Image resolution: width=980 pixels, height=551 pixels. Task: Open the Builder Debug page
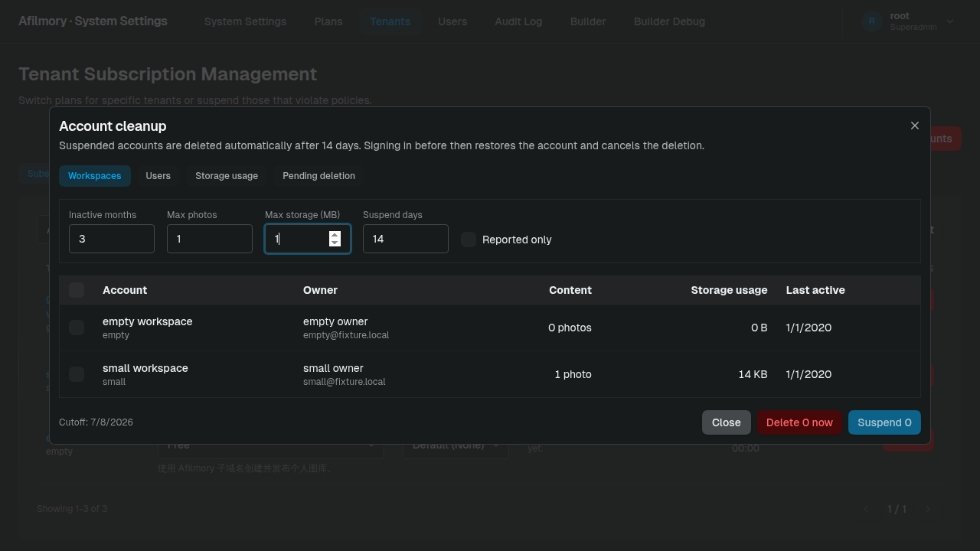[669, 21]
